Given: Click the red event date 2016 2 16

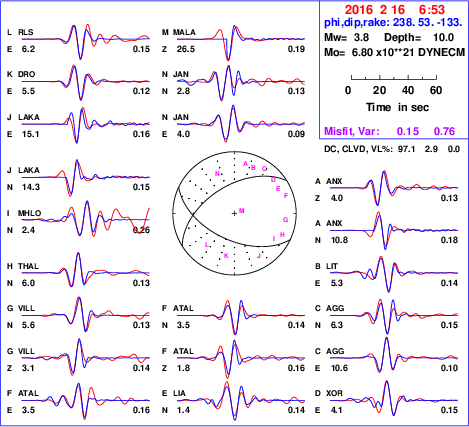Looking at the screenshot, I should click(375, 10).
